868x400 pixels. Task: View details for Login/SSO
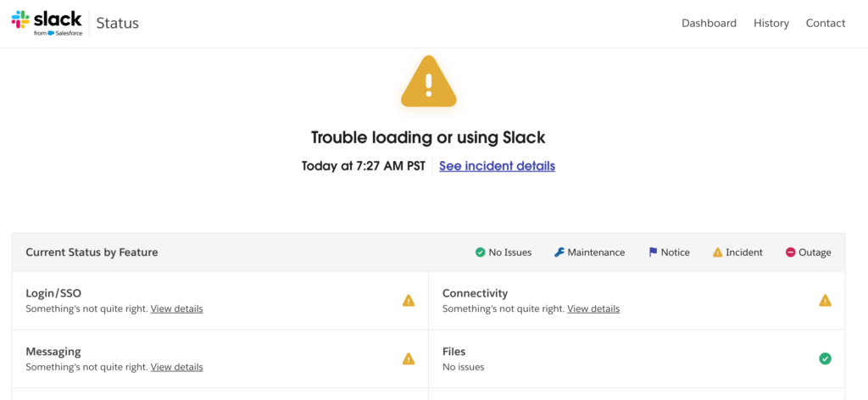[x=176, y=308]
